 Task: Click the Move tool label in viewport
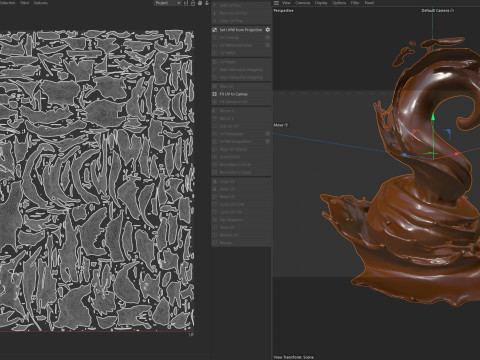point(279,125)
